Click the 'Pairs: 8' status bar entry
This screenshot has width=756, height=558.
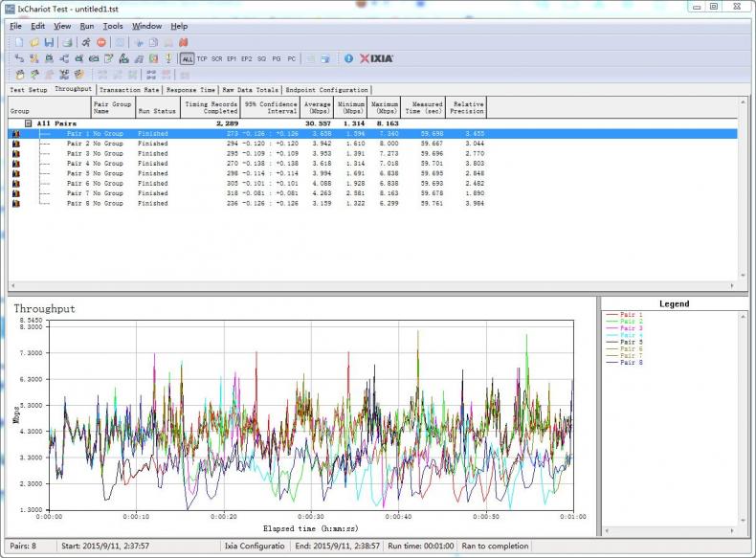pos(23,546)
